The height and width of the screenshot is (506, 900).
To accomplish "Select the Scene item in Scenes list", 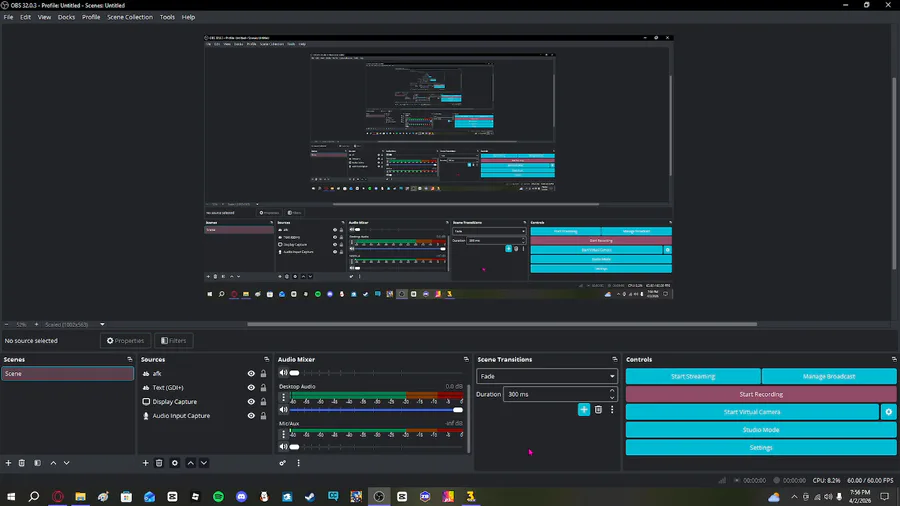I will click(x=68, y=373).
